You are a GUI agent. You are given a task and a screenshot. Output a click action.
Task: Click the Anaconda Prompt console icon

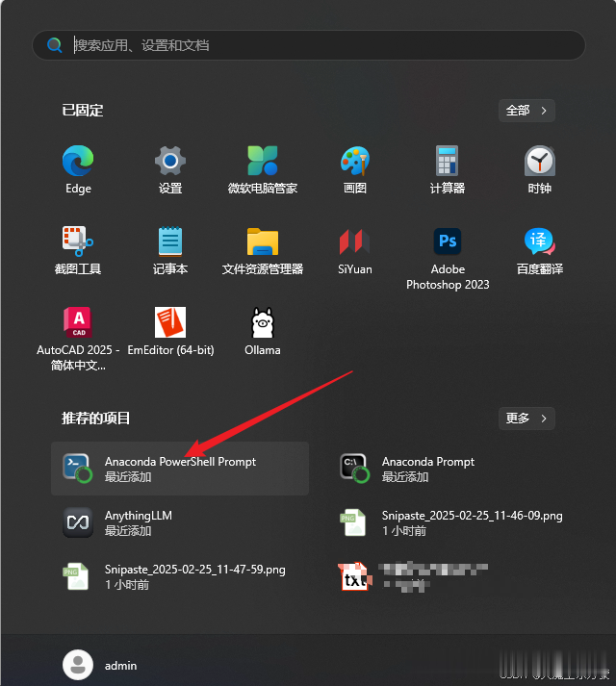click(355, 469)
